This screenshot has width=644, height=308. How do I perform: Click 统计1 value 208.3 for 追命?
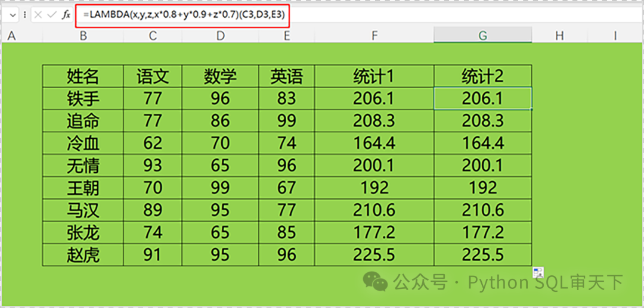[374, 121]
